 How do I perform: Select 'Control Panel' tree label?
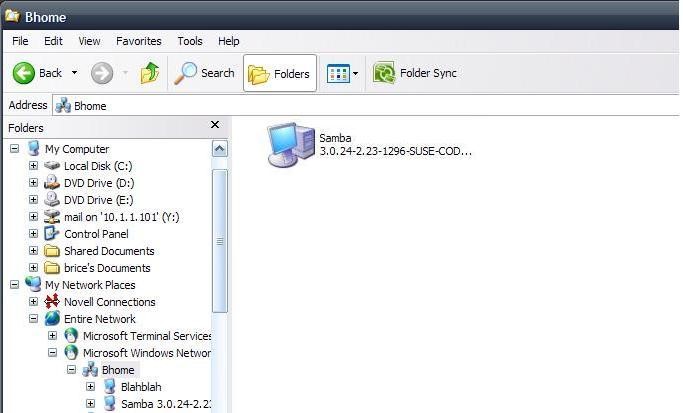pos(96,234)
